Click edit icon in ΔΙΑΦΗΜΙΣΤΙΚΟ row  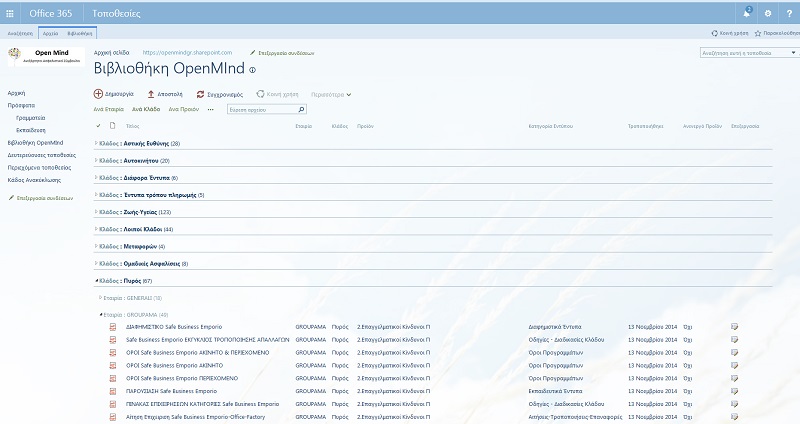pos(734,327)
